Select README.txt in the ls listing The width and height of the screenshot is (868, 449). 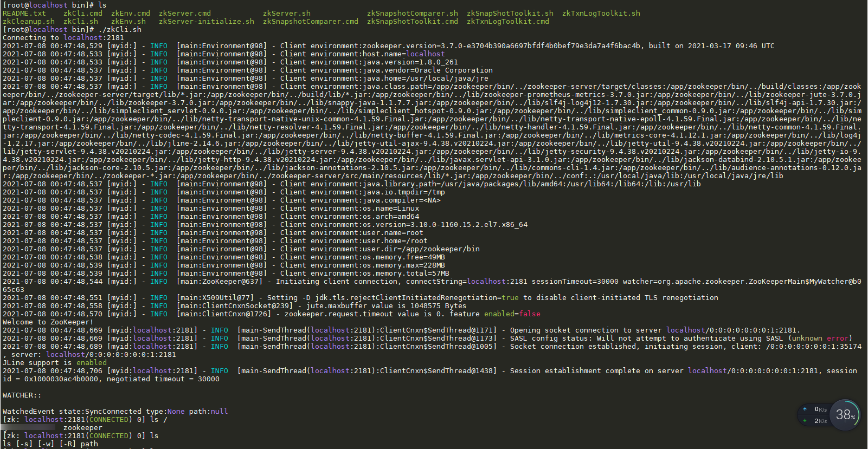click(x=24, y=13)
